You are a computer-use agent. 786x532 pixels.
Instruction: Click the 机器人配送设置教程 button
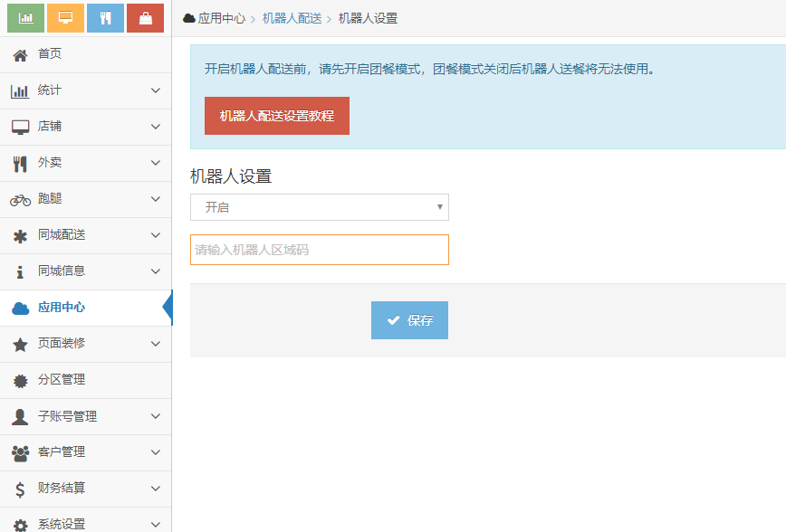276,116
